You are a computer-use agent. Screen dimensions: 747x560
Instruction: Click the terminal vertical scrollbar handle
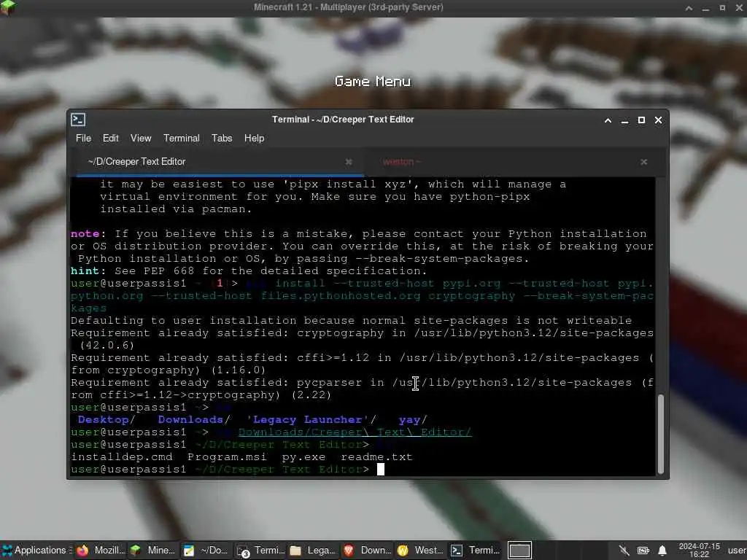[x=660, y=434]
